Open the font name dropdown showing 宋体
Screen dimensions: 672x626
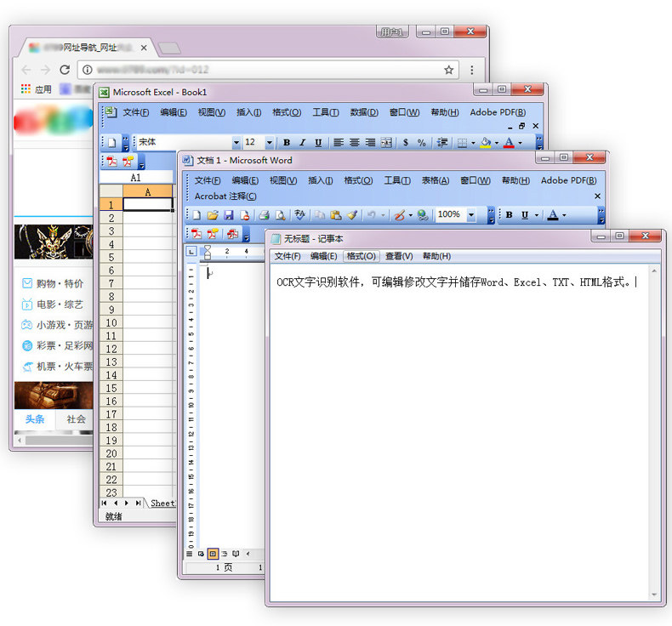[x=236, y=142]
